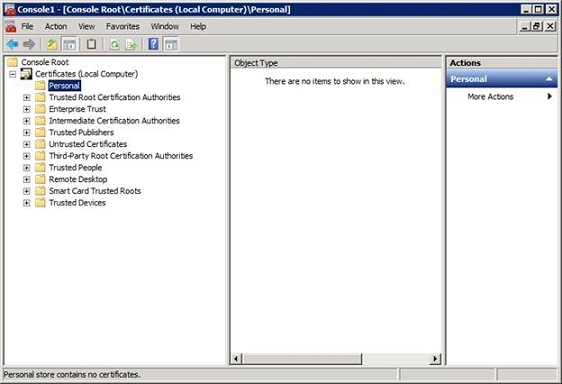562x384 pixels.
Task: Open the Favorites menu
Action: [x=123, y=27]
